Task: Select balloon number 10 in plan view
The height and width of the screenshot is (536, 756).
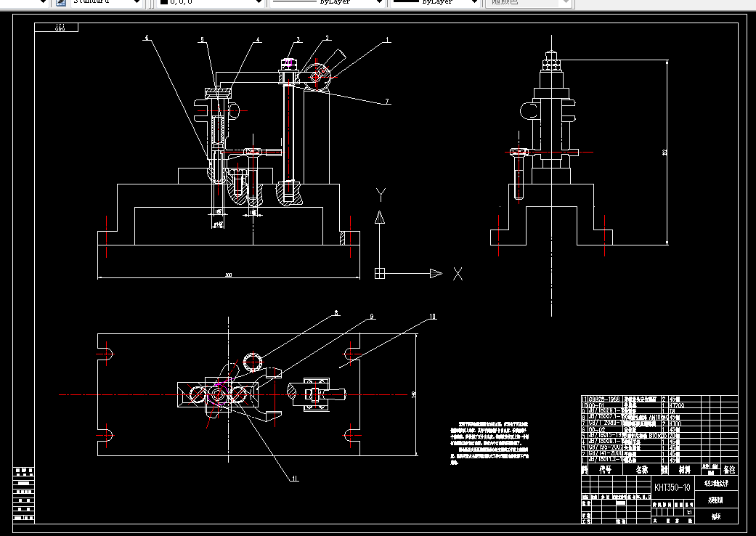Action: pos(433,317)
